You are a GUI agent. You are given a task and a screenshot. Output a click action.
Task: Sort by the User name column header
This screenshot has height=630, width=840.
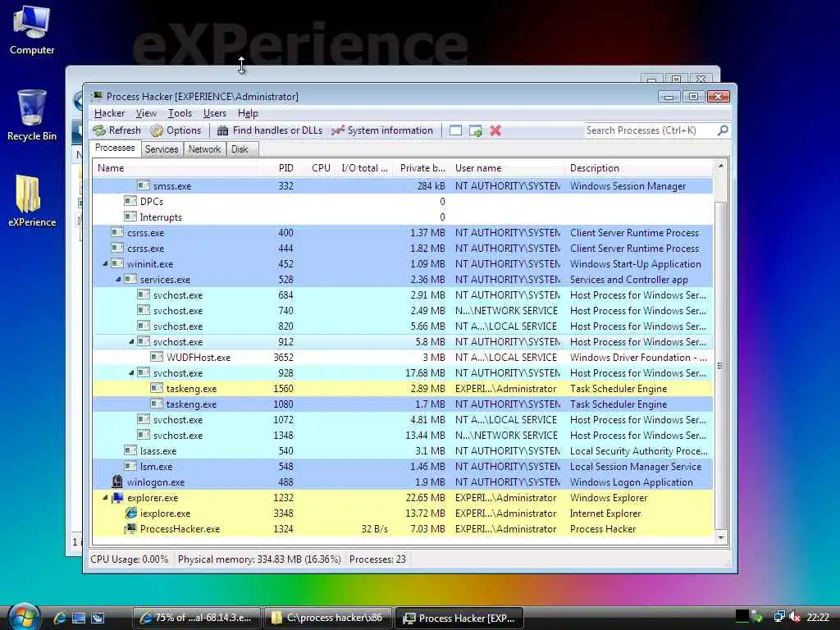508,167
